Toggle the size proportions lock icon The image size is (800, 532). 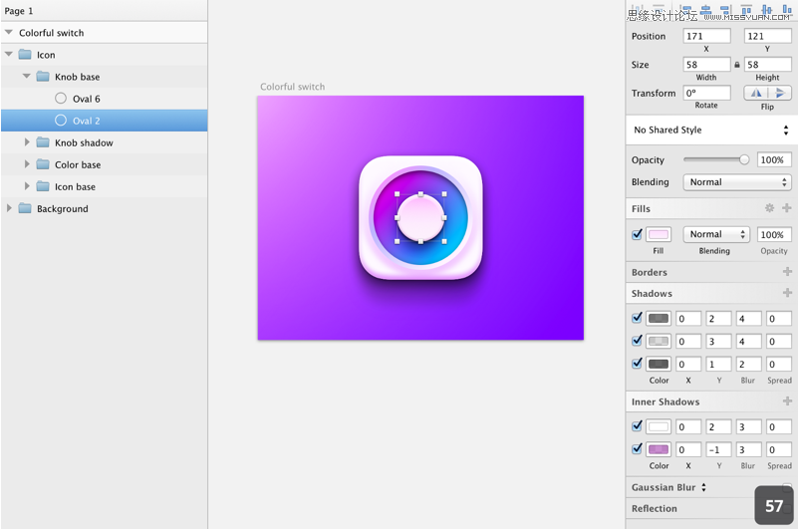click(x=736, y=65)
